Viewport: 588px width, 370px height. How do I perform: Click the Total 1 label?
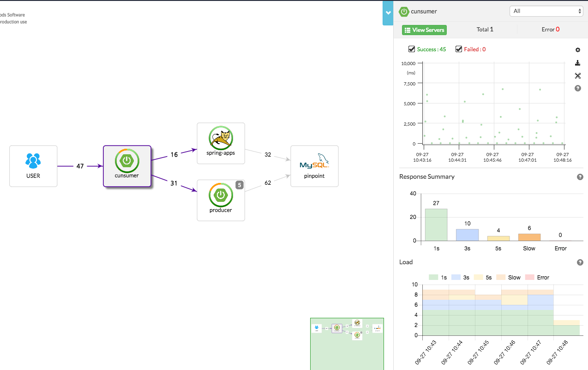click(485, 30)
